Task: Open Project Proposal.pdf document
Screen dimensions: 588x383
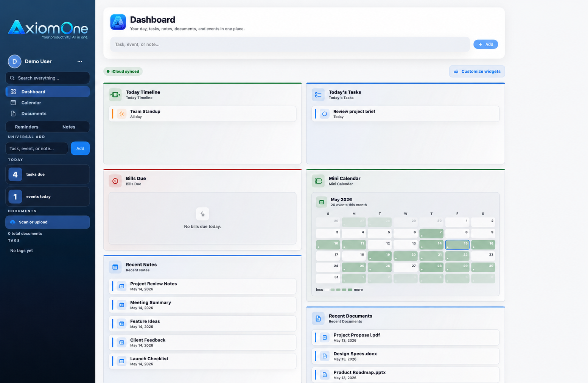Action: (406, 338)
